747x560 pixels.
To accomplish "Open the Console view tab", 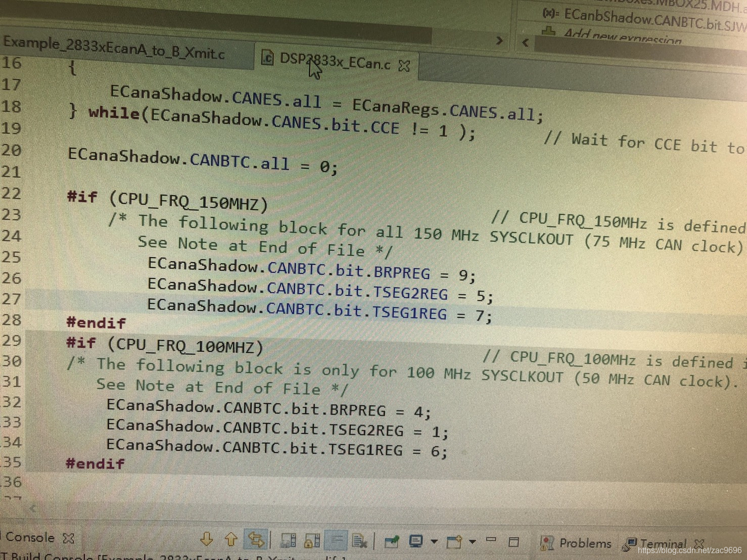I will click(x=30, y=537).
